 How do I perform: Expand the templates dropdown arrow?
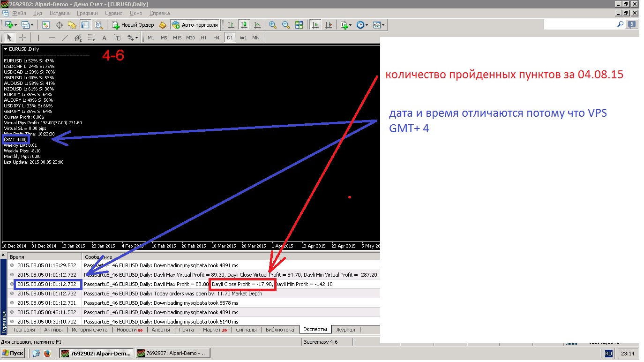383,25
